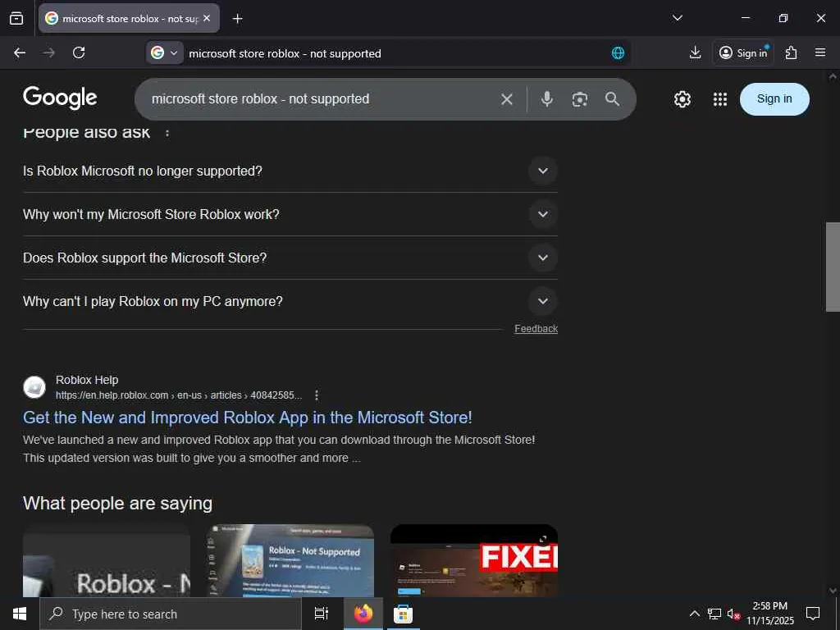This screenshot has width=840, height=630.
Task: Click inside the Google search box
Action: pos(322,99)
